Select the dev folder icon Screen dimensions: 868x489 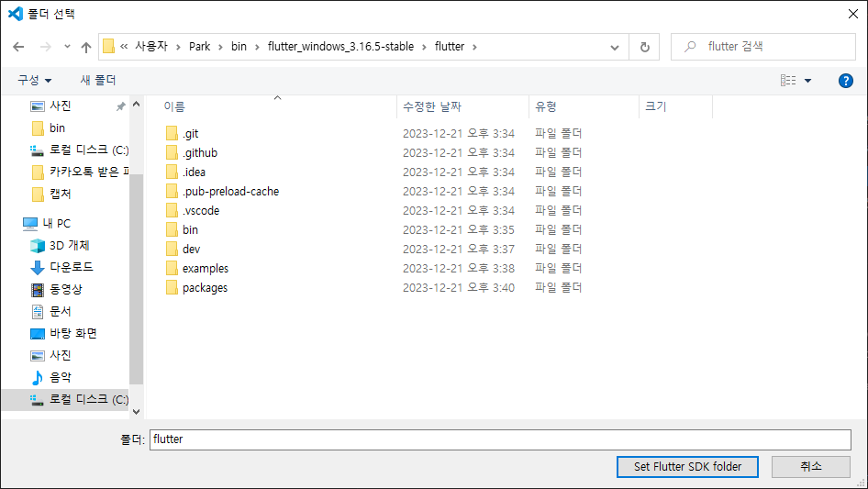(x=172, y=250)
